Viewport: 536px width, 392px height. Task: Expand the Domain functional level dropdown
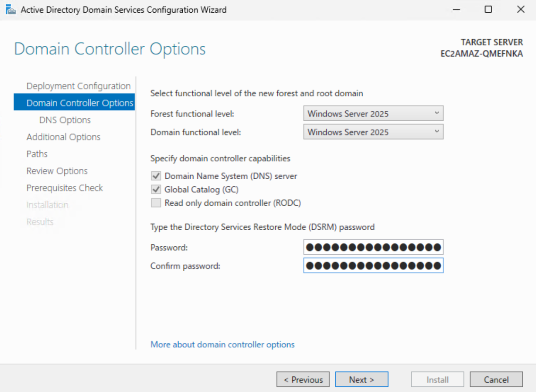(373, 133)
